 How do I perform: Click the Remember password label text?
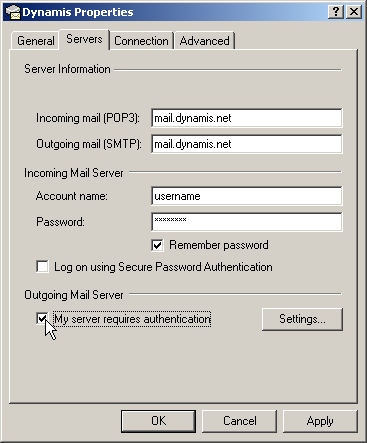pos(219,245)
